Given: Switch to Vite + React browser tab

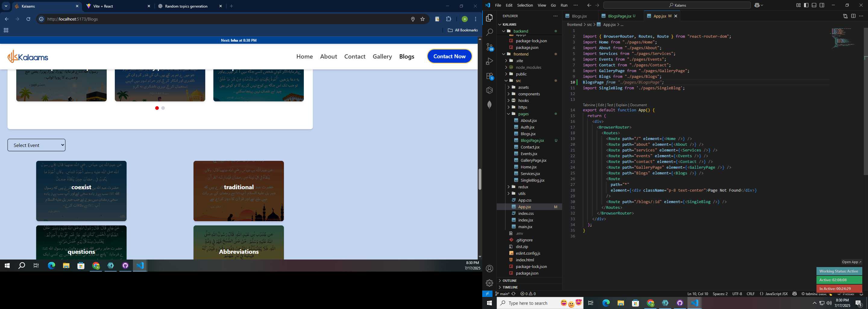Looking at the screenshot, I should [118, 6].
